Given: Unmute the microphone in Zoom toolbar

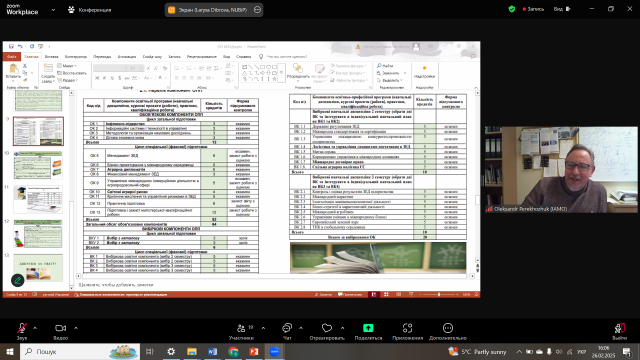Looking at the screenshot, I should point(22,328).
